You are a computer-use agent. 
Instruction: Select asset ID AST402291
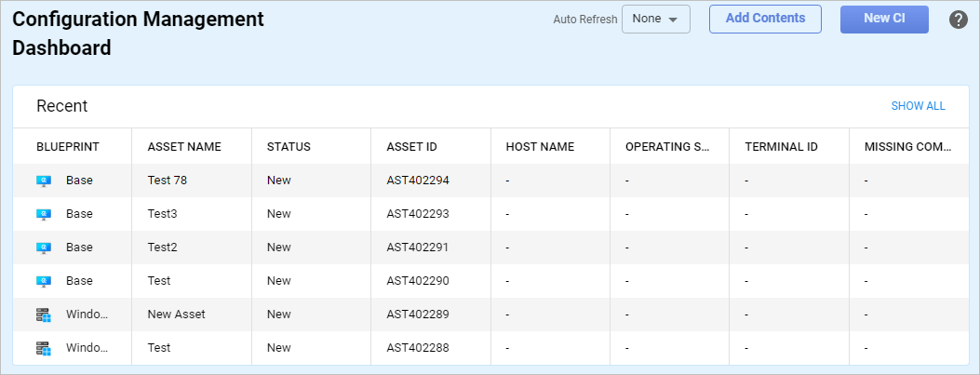coord(418,248)
